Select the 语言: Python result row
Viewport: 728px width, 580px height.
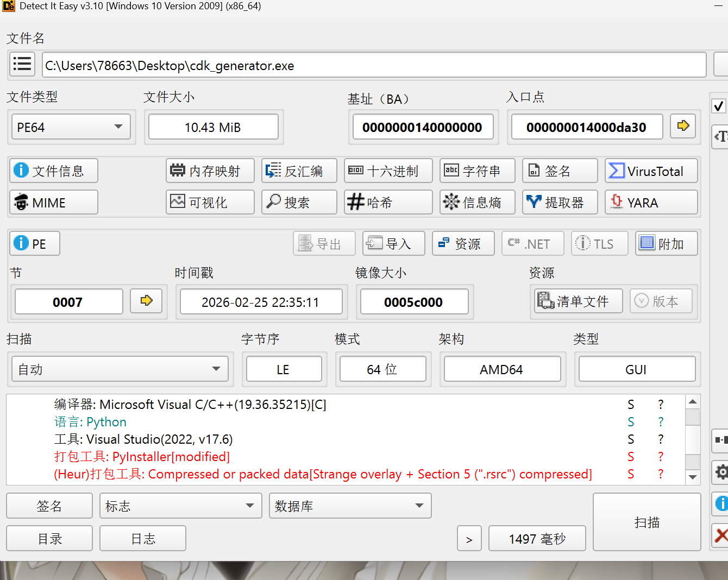coord(346,422)
